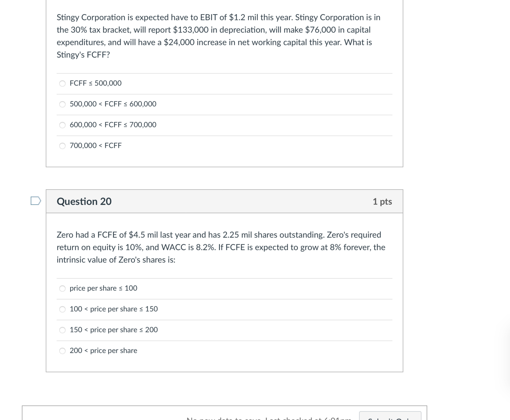
Task: Choose 150 < price per share ≤ 200
Action: 62,330
